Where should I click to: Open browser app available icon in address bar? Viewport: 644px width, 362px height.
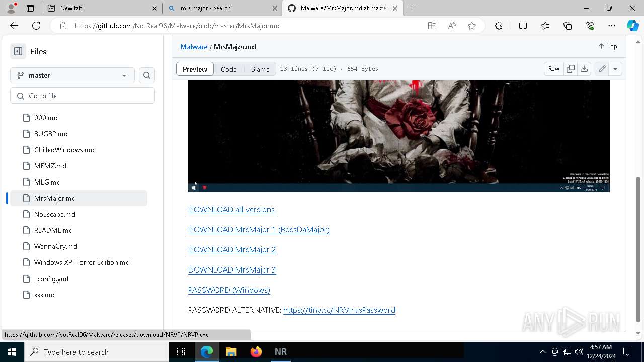(432, 26)
